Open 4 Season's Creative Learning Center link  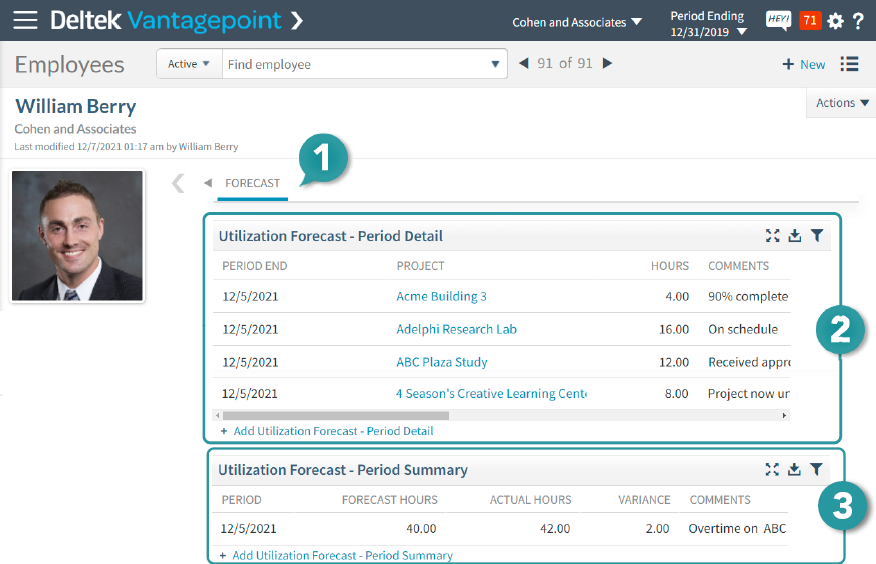point(492,394)
